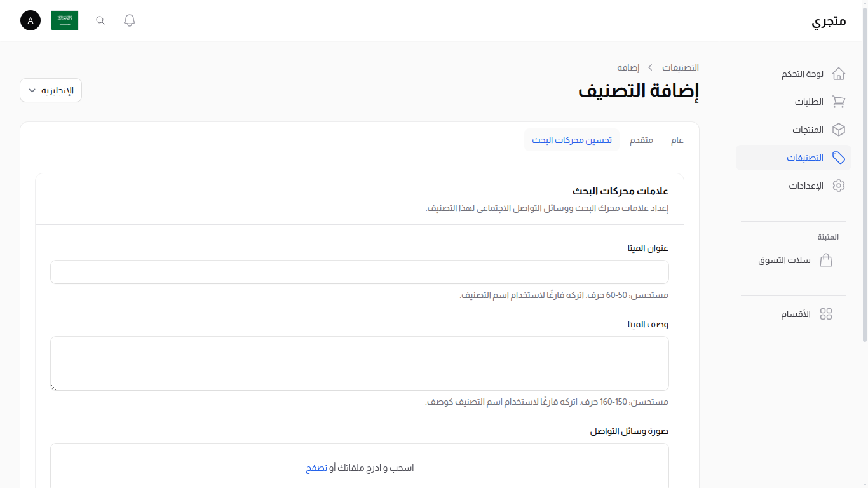Screen dimensions: 868x488
Task: Click the search magnifier icon
Action: pyautogui.click(x=100, y=20)
